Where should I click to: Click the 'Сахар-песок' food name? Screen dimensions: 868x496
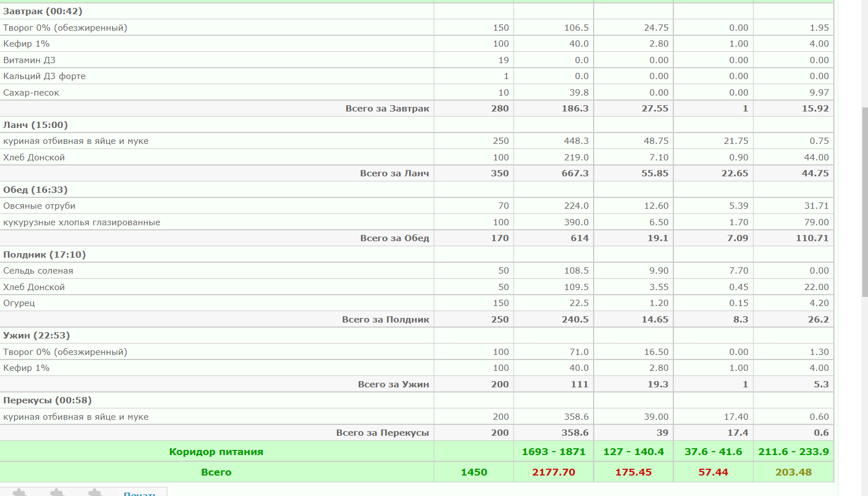coord(31,92)
